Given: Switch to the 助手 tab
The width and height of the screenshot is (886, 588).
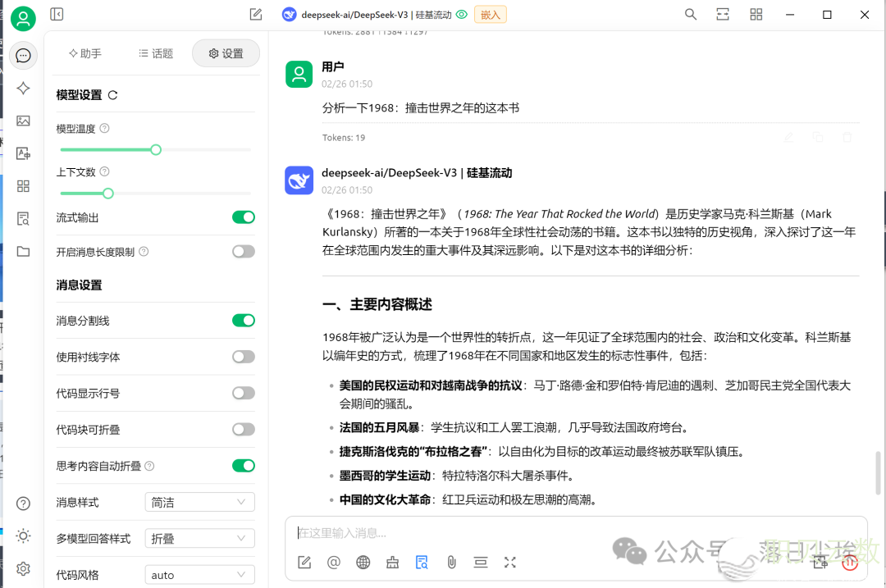Looking at the screenshot, I should tap(85, 53).
